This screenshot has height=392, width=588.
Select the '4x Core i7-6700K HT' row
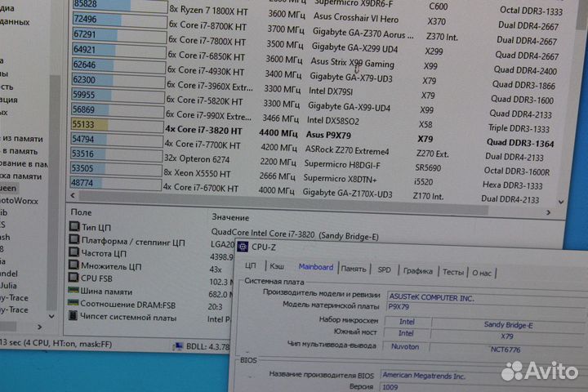[x=201, y=188]
